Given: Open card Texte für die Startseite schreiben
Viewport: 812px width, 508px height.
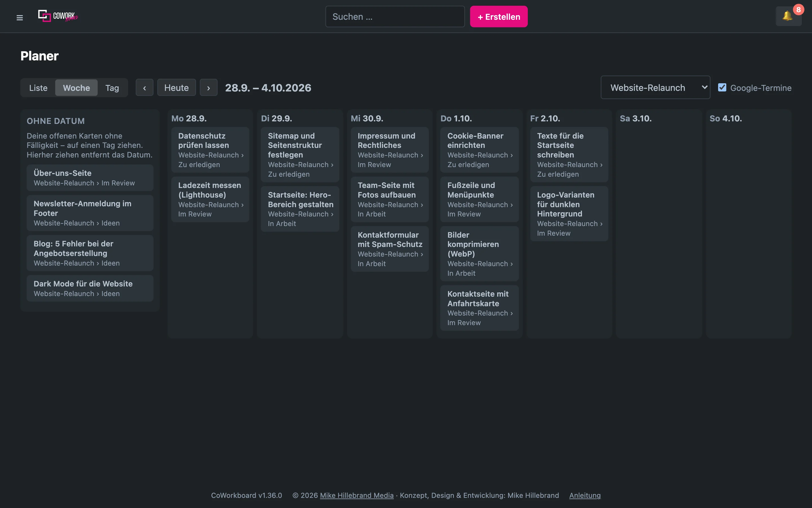Looking at the screenshot, I should tap(569, 155).
